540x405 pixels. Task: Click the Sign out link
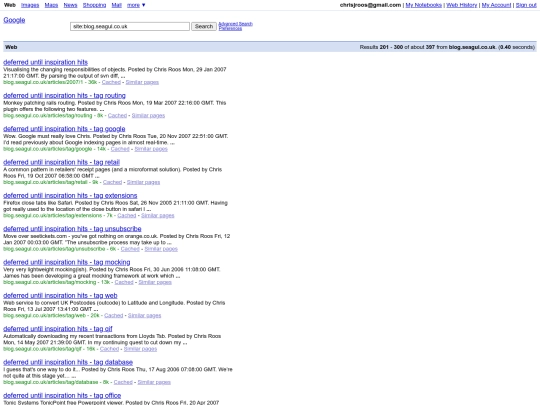[x=526, y=5]
